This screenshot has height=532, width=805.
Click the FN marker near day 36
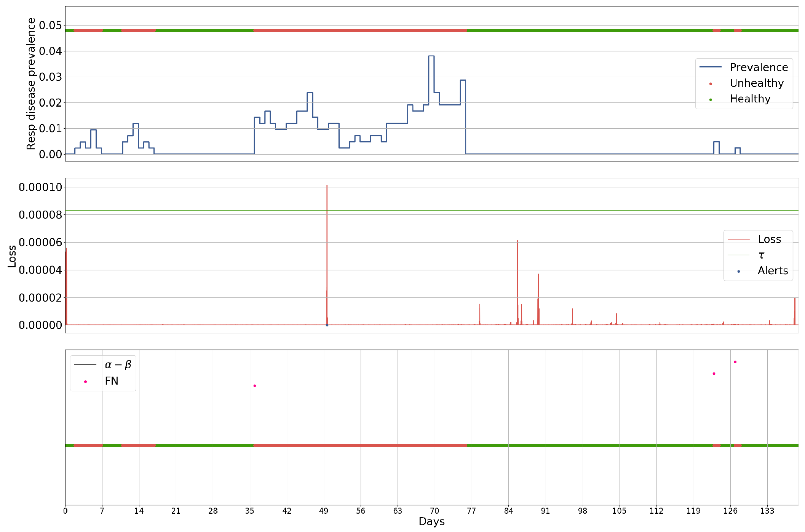pyautogui.click(x=255, y=386)
